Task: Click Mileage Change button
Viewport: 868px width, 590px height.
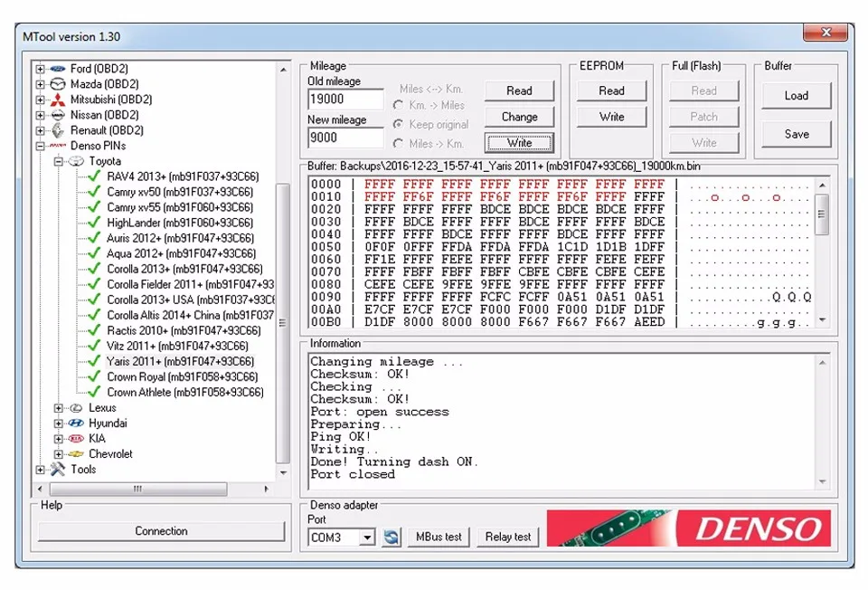Action: pyautogui.click(x=519, y=117)
